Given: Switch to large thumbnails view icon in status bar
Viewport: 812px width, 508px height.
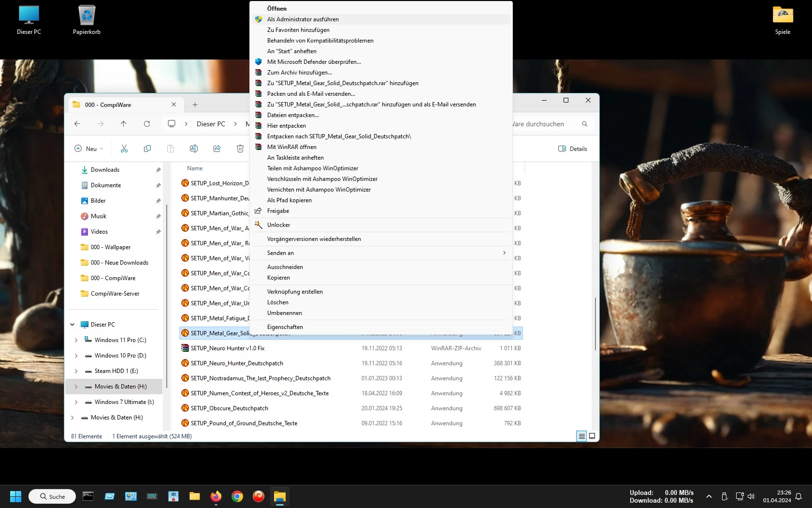Looking at the screenshot, I should (592, 436).
